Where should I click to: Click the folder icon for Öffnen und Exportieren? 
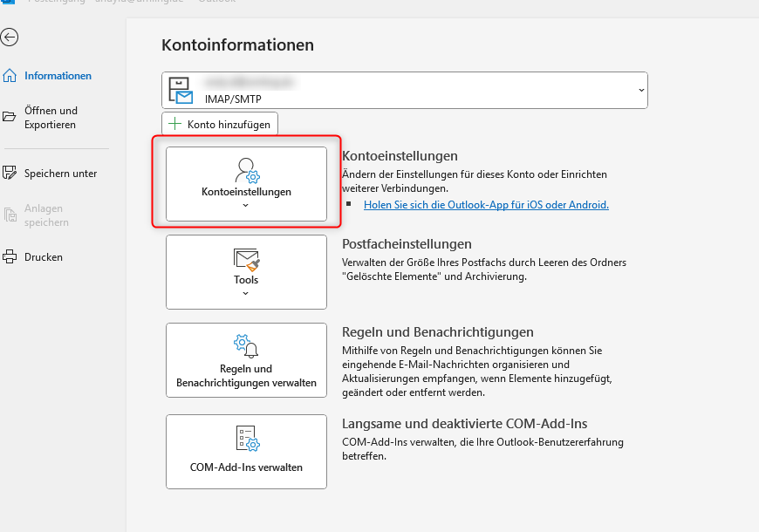click(x=10, y=117)
